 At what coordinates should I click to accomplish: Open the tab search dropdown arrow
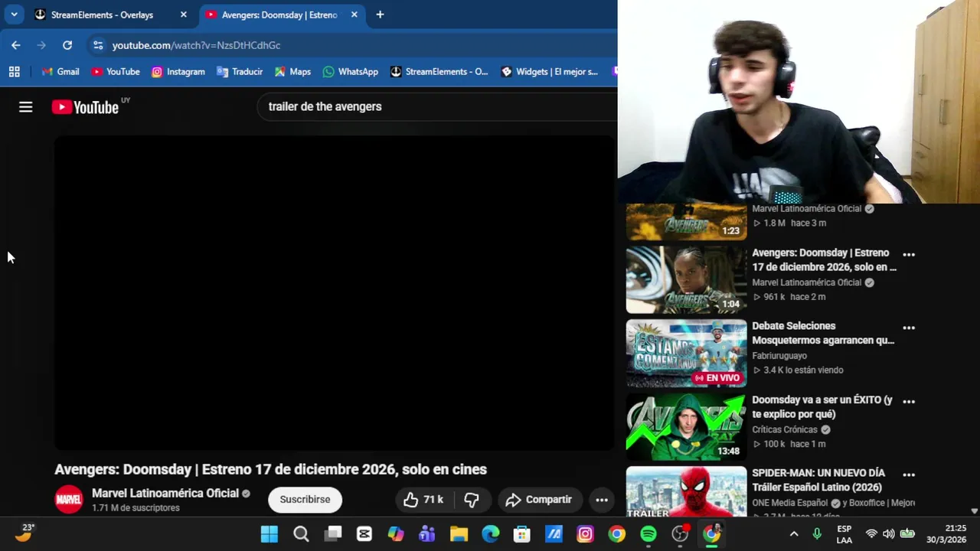(x=14, y=15)
